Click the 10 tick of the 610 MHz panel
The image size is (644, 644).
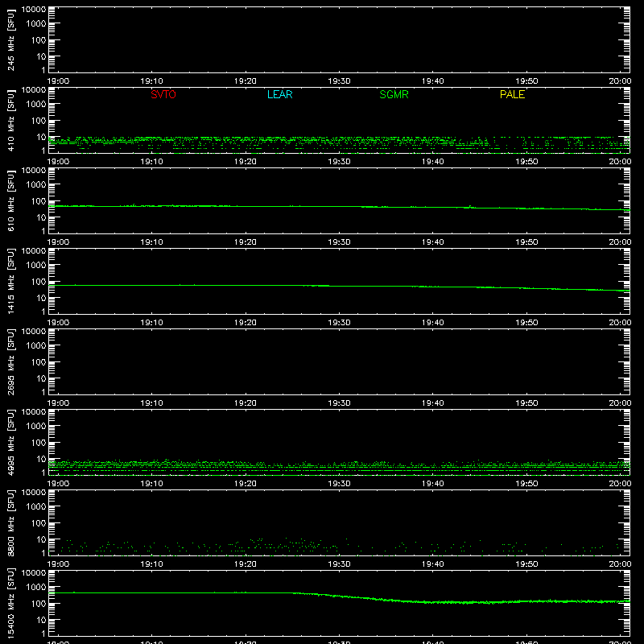click(41, 217)
